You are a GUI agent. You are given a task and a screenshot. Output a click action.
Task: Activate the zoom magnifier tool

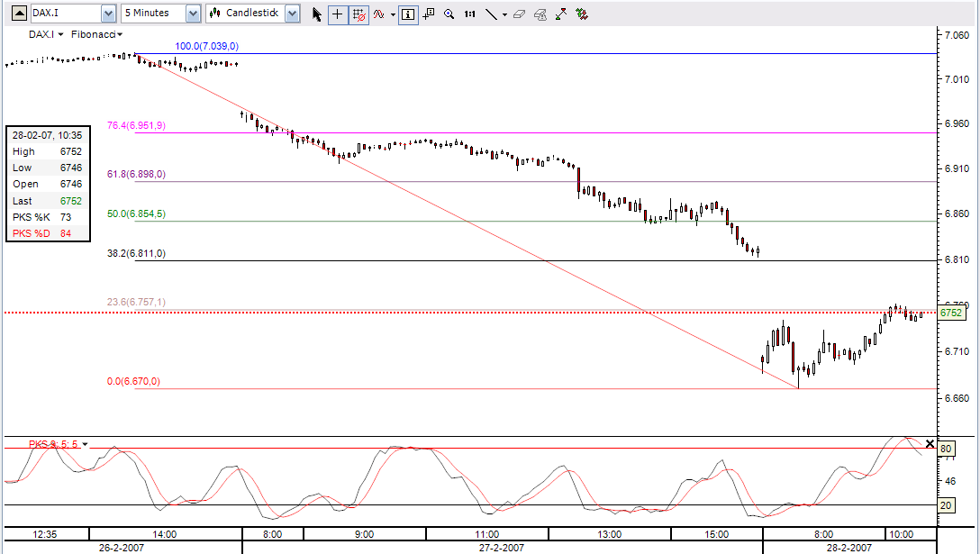pyautogui.click(x=449, y=14)
